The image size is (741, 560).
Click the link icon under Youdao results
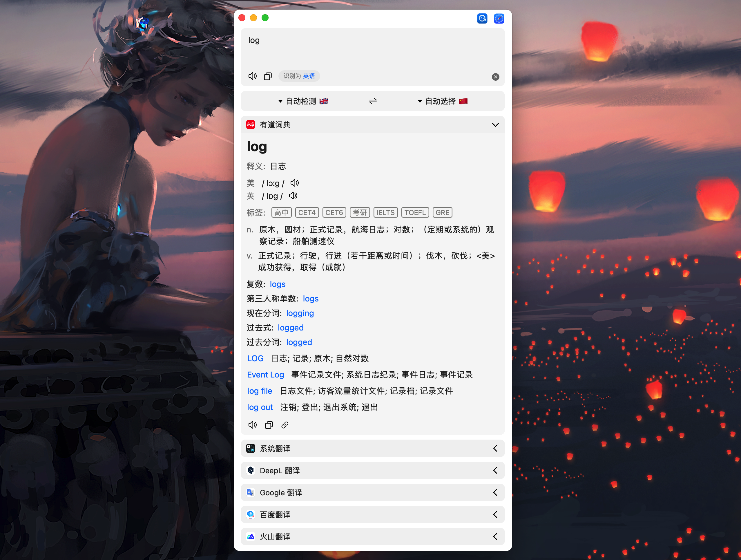(285, 425)
